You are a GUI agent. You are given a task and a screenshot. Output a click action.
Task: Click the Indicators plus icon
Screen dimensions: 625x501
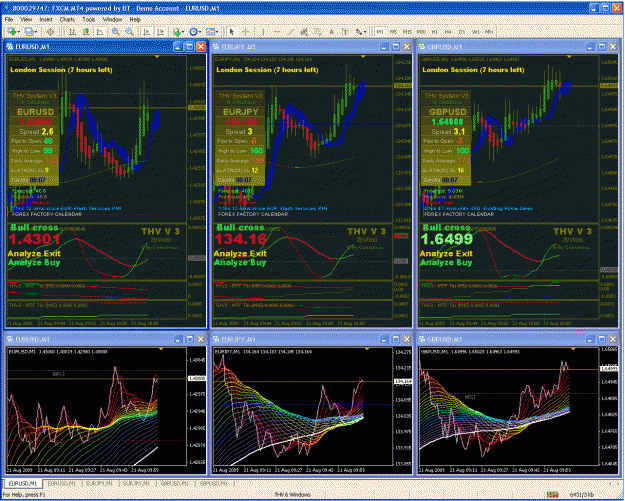[176, 32]
